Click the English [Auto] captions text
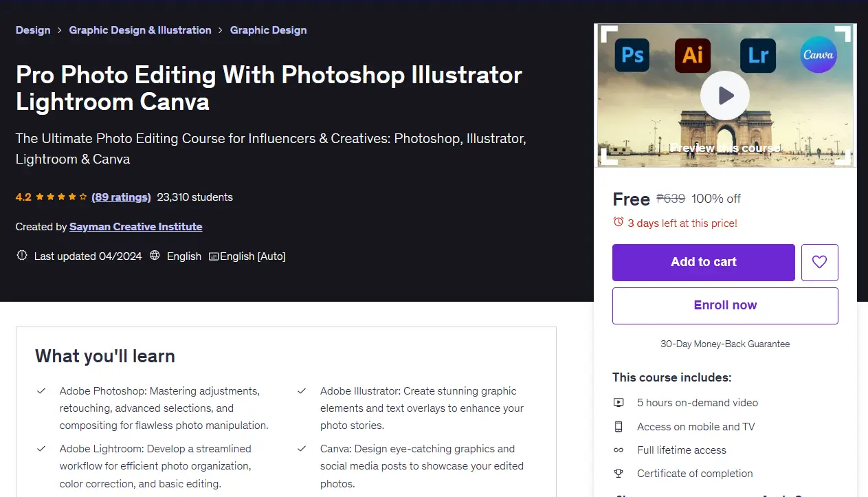868x497 pixels. point(252,256)
